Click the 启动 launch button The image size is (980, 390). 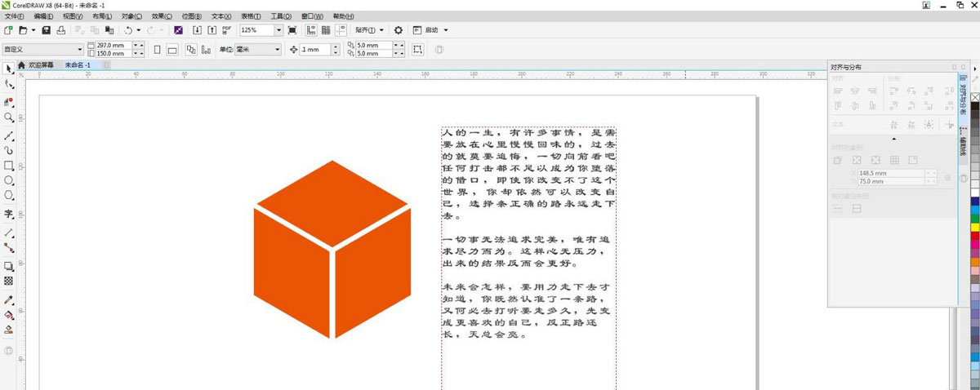click(x=432, y=30)
